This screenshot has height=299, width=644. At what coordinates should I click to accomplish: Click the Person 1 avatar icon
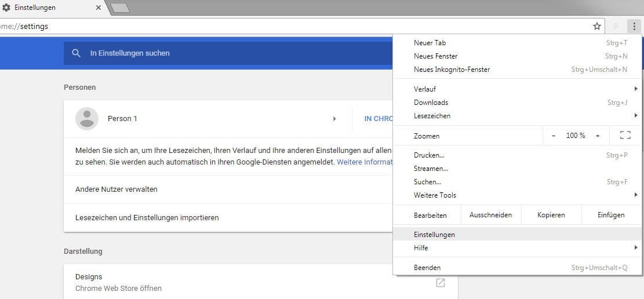[x=87, y=119]
